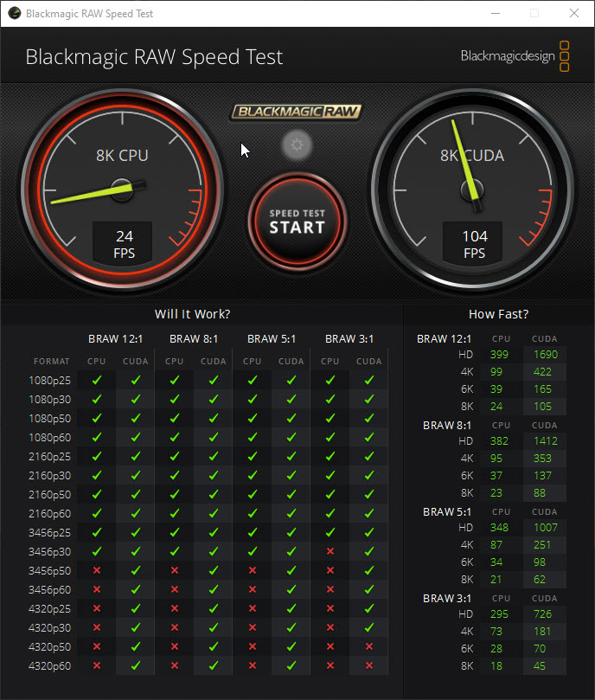
Task: Click BRAW 8:1 HD CUDA value 1412
Action: click(x=546, y=441)
